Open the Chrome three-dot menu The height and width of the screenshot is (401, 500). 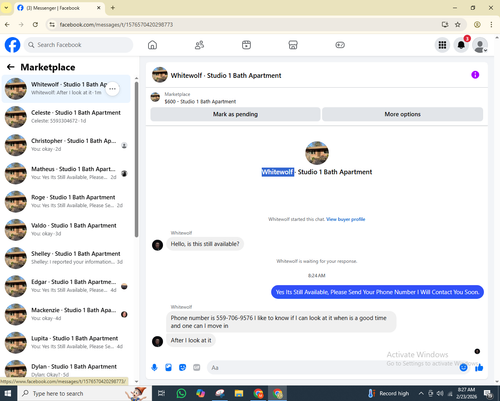tap(491, 24)
